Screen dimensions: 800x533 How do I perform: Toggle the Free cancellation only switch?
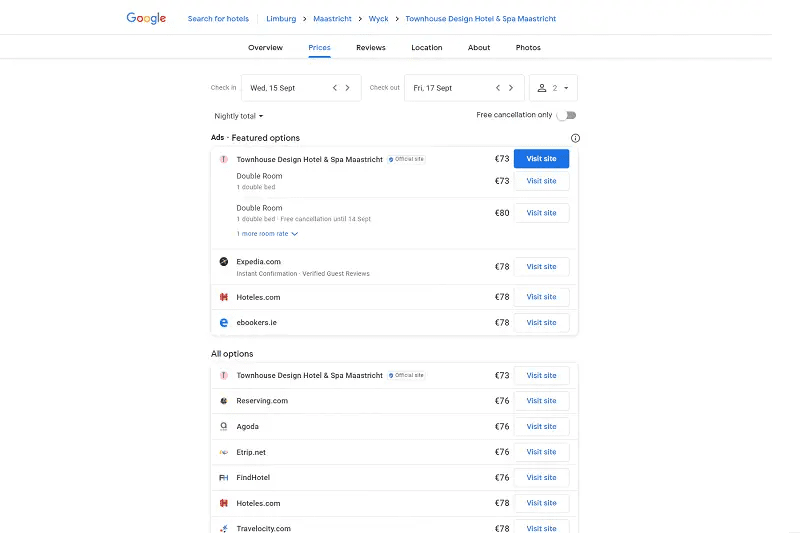tap(566, 116)
